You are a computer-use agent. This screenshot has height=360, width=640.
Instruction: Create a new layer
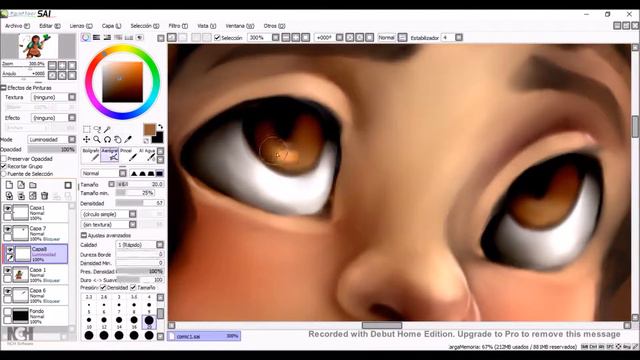tap(9, 185)
